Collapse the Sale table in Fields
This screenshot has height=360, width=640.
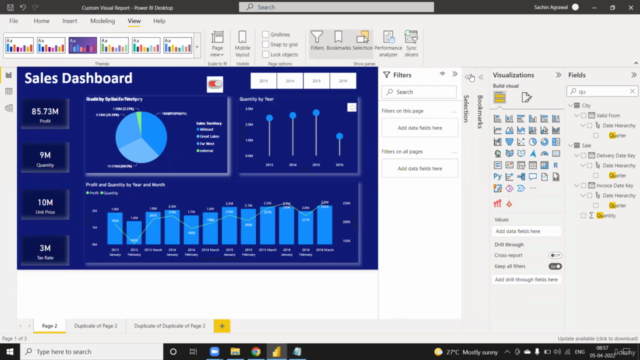point(571,145)
